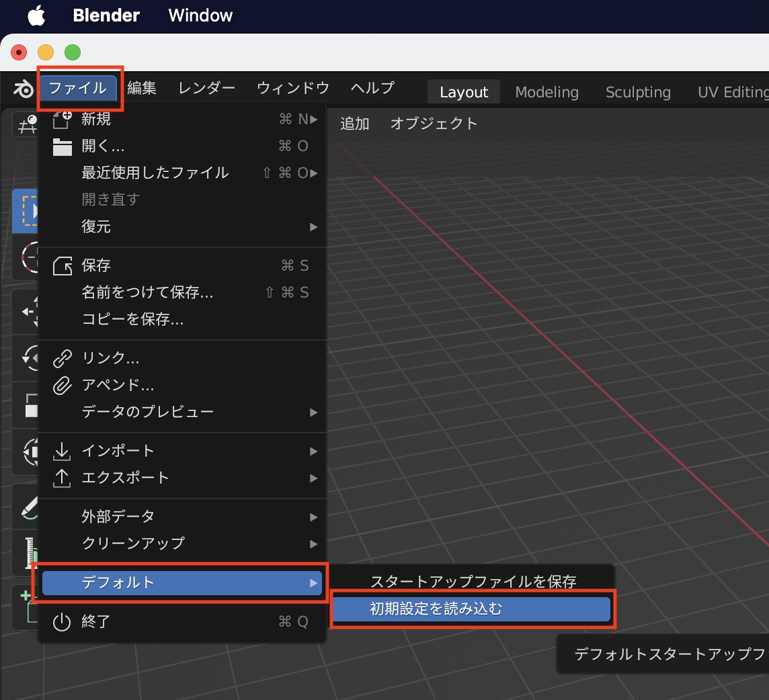Click the Open folder icon
The width and height of the screenshot is (769, 700).
62,146
